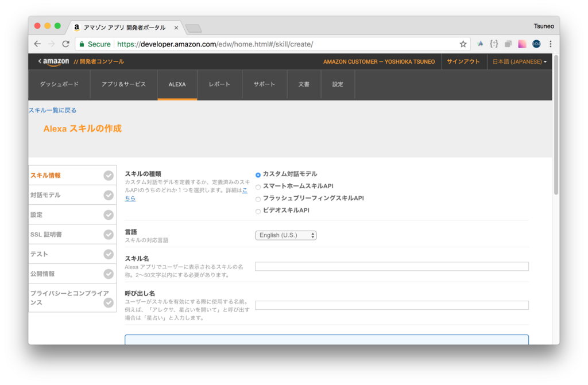Select SSL 証明書 in the sidebar
Screen dimensions: 588x385
[x=46, y=234]
